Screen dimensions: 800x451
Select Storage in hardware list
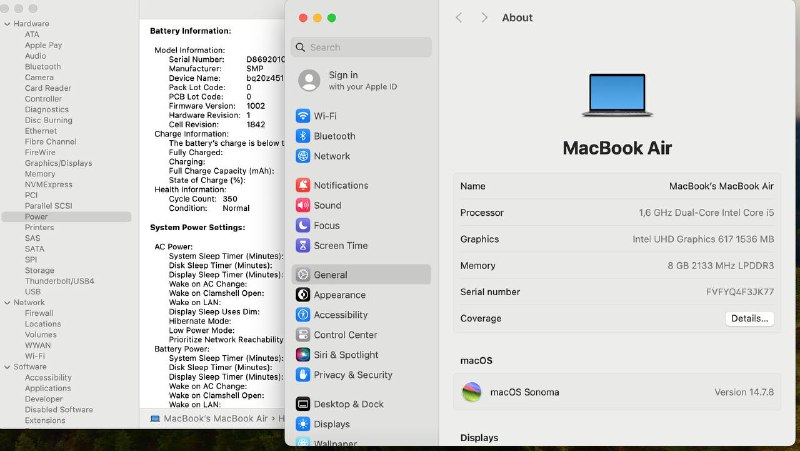point(39,270)
